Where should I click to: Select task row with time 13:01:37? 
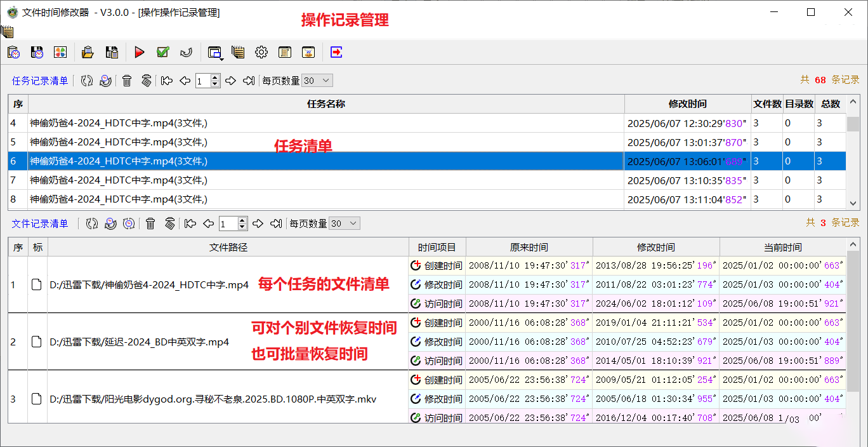click(427, 142)
